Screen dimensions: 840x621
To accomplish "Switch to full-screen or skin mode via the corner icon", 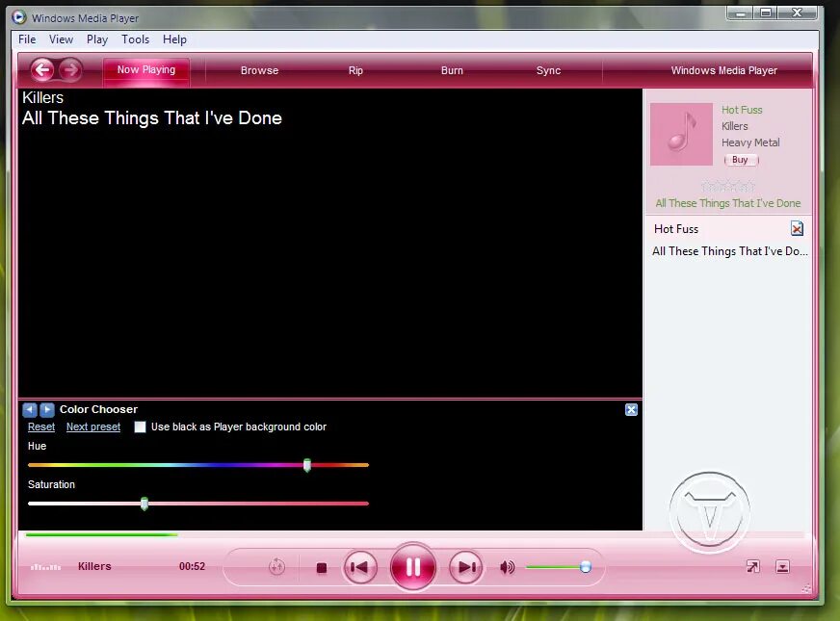I will pyautogui.click(x=752, y=566).
